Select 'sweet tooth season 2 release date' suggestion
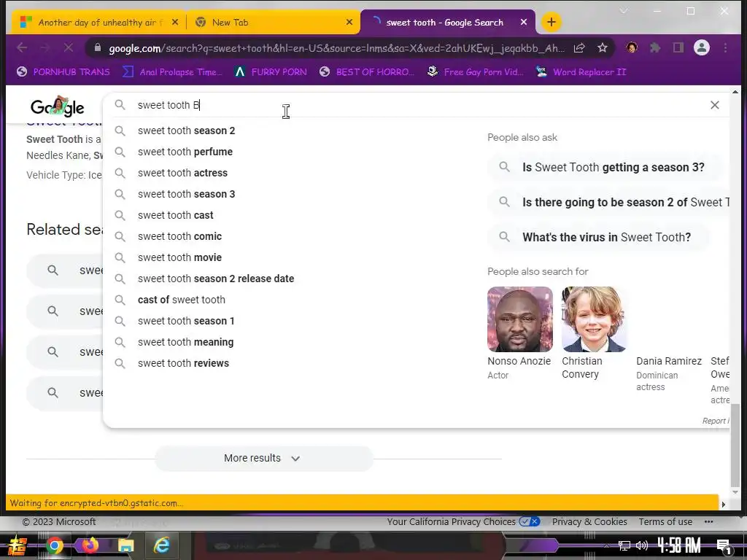The image size is (747, 560). click(x=216, y=279)
